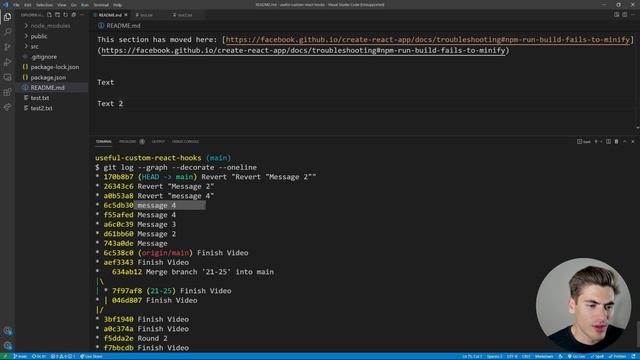Open the Live Share activity bar icon
This screenshot has height=360, width=640.
7,107
